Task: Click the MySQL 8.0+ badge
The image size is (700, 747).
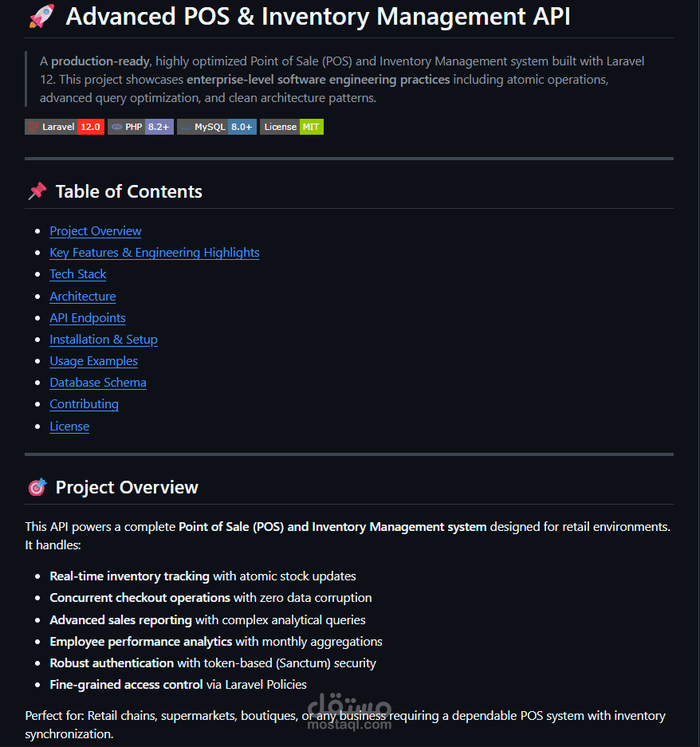Action: (x=217, y=127)
